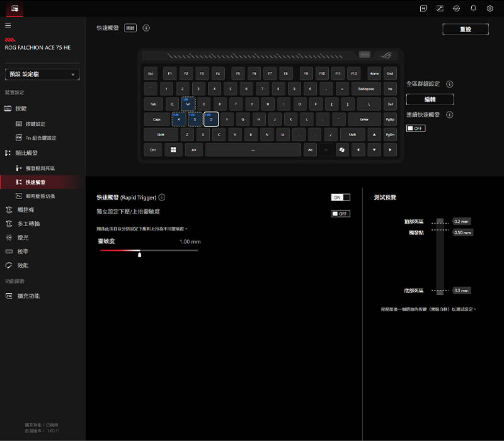
Task: Click info icon beside 連續快速觸發
Action: coord(450,115)
